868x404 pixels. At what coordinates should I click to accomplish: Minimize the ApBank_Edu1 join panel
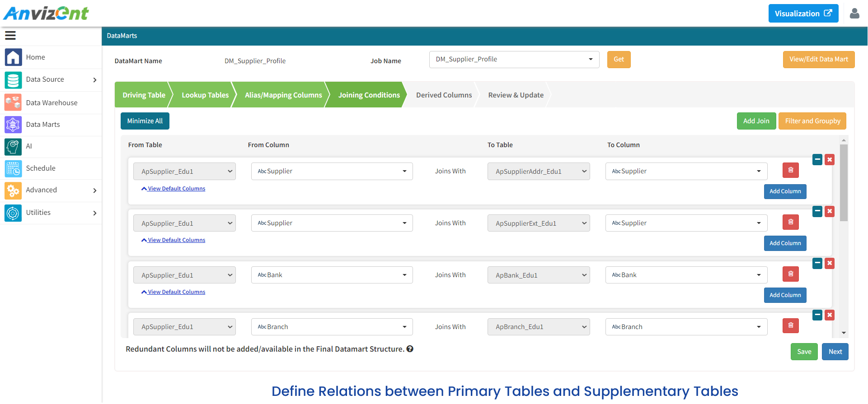click(817, 263)
